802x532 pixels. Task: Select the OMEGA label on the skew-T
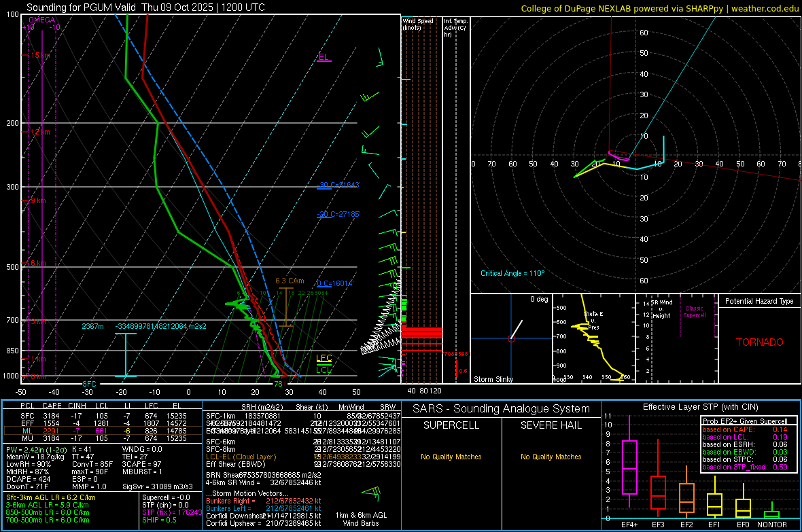click(x=42, y=20)
